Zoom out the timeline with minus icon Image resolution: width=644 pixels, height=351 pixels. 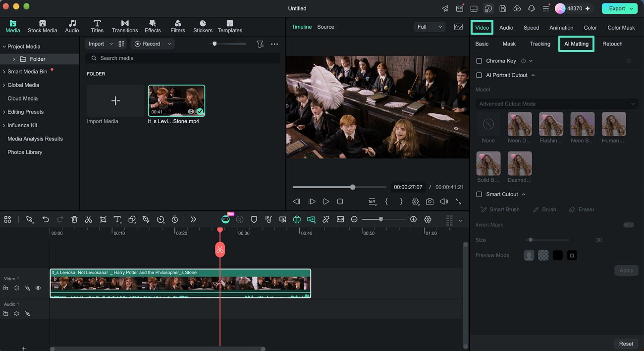(354, 219)
